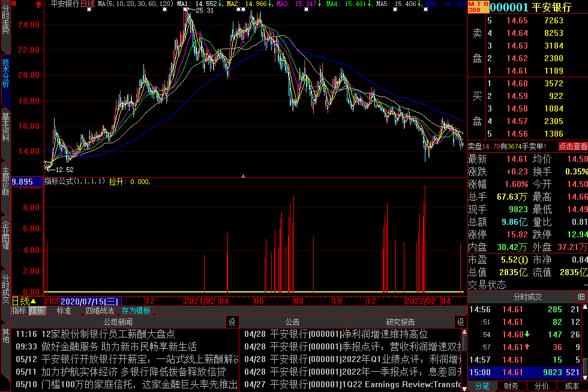Open report 2022年一季报点评：息差回升
This screenshot has width=588, height=392.
pyautogui.click(x=365, y=372)
